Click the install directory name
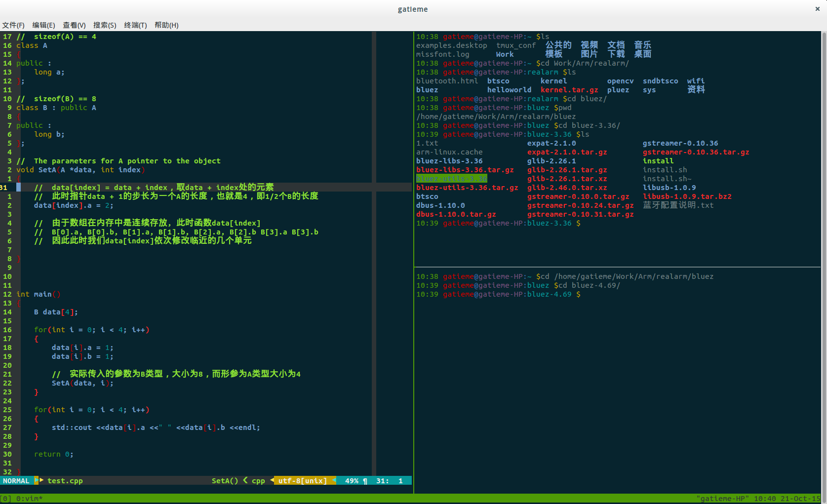 (658, 161)
